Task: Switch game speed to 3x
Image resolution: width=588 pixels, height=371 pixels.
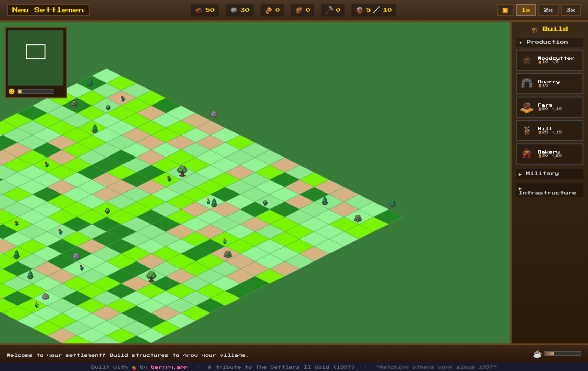Action: pyautogui.click(x=571, y=10)
